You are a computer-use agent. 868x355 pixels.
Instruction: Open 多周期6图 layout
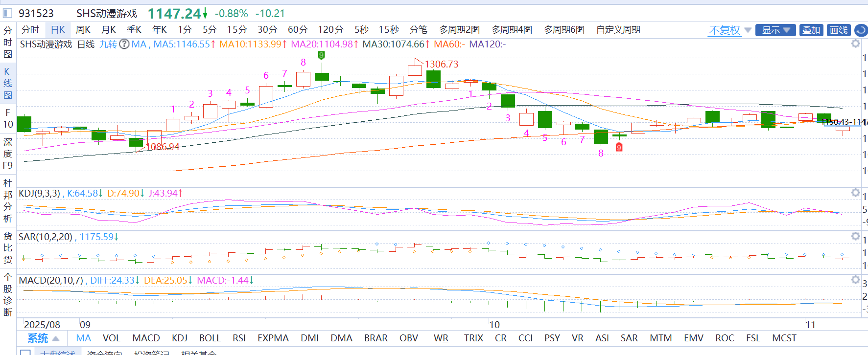click(564, 30)
